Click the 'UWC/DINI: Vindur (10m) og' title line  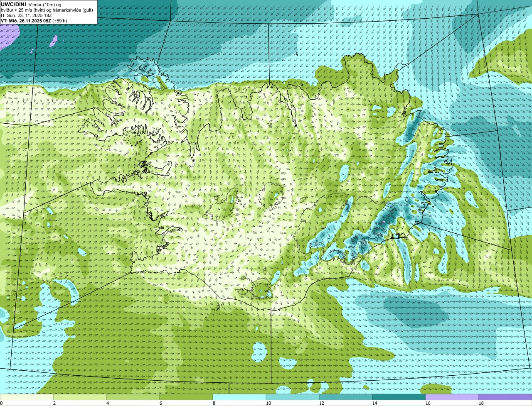pos(31,5)
